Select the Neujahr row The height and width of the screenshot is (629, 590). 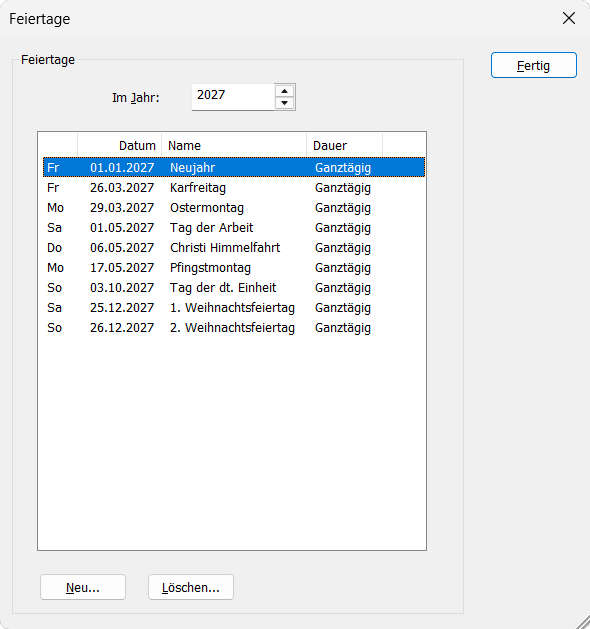[234, 167]
